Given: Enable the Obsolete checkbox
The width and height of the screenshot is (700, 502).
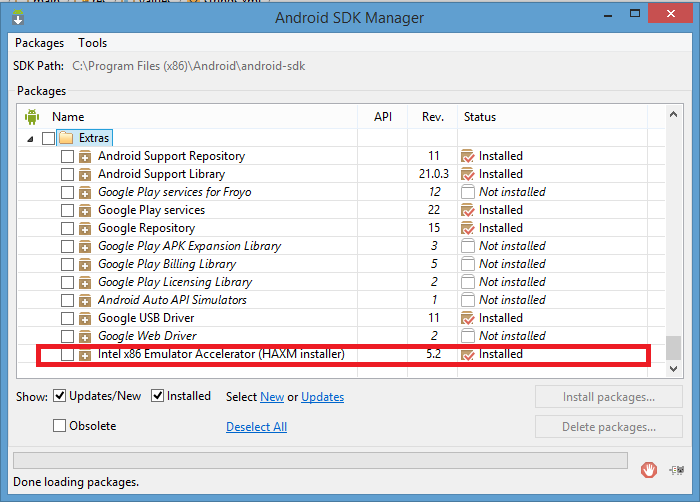Looking at the screenshot, I should (59, 426).
